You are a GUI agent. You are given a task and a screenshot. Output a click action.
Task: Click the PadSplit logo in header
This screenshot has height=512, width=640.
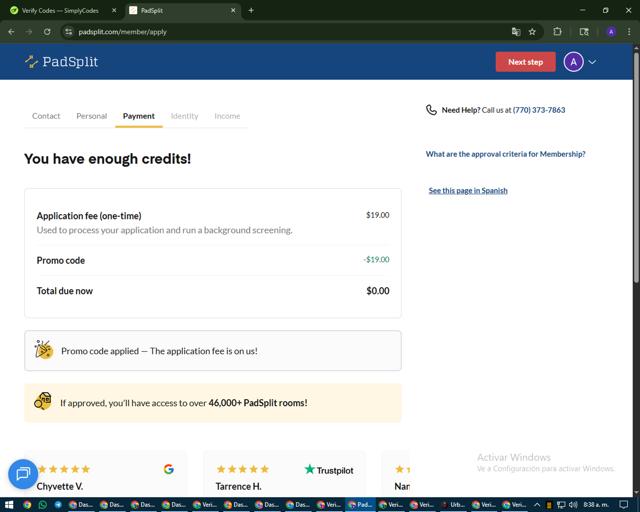pyautogui.click(x=61, y=62)
